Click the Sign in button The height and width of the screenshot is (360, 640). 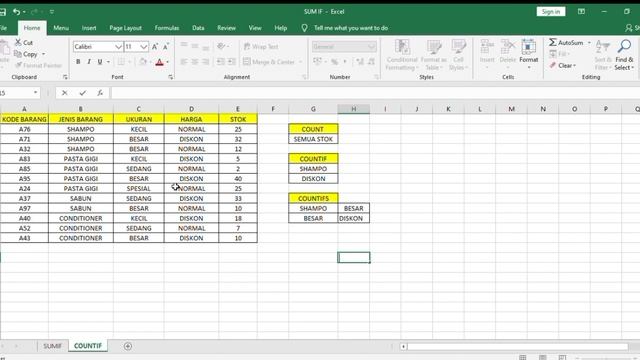[551, 12]
